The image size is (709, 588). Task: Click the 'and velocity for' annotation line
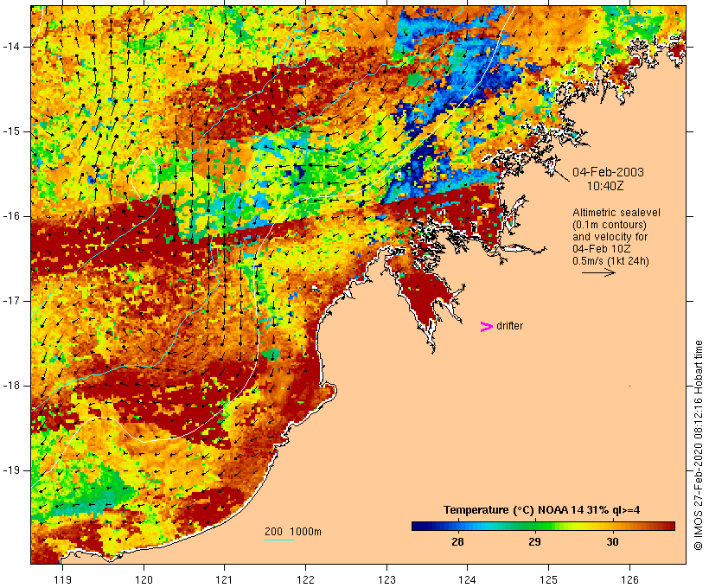[610, 237]
